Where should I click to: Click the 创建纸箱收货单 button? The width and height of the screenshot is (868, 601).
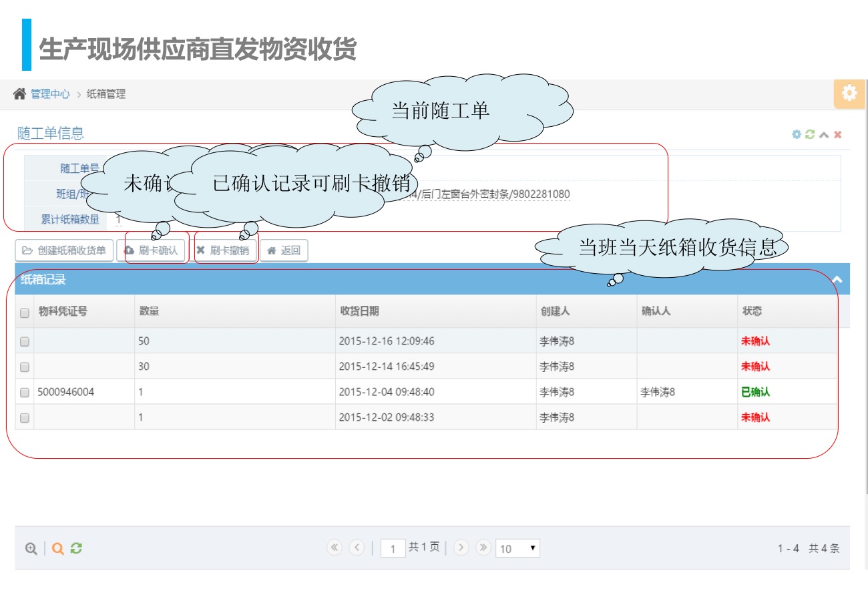64,250
